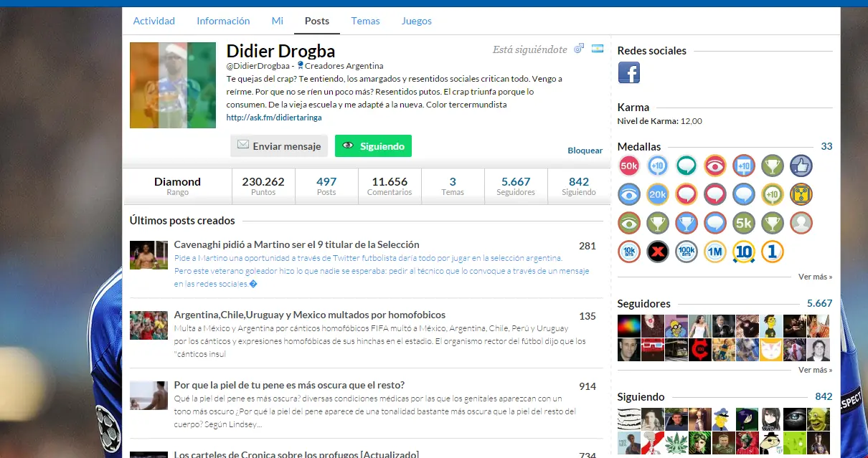This screenshot has width=868, height=458.
Task: Switch to the Actividad tab
Action: coord(154,21)
